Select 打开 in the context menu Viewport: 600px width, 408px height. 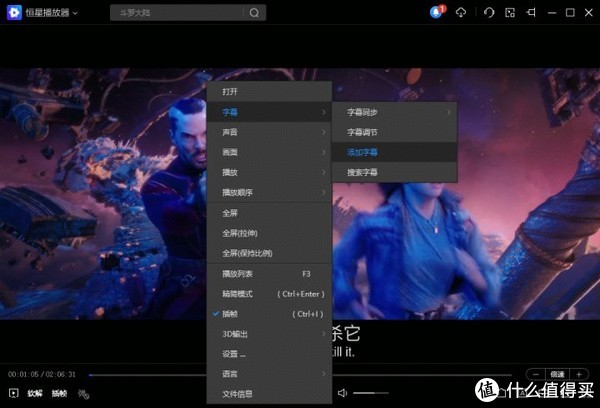tap(269, 91)
